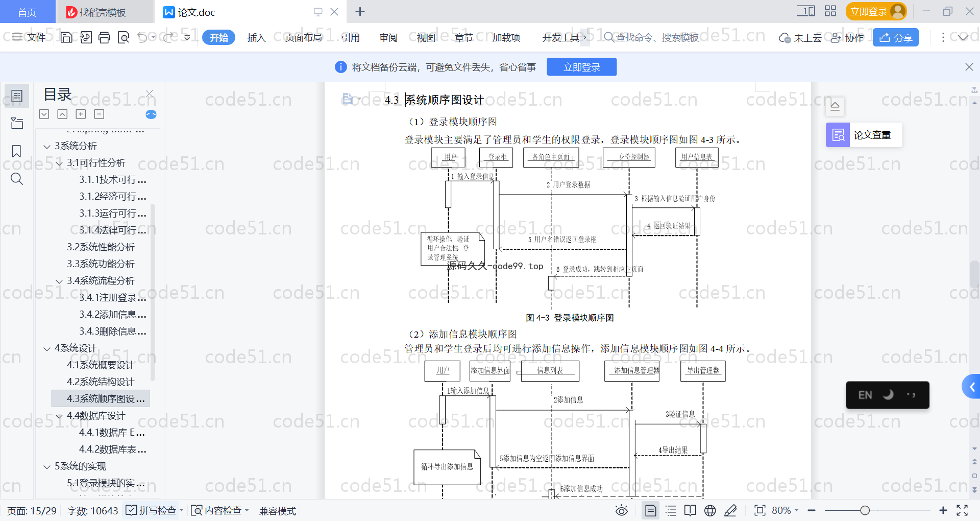
Task: Switch to web layout view icon
Action: [x=710, y=510]
